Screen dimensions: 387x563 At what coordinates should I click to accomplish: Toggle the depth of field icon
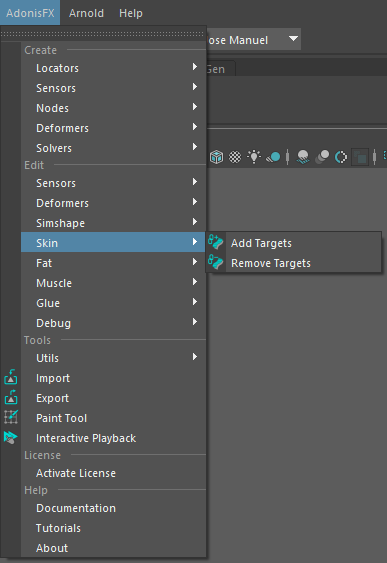pyautogui.click(x=360, y=157)
